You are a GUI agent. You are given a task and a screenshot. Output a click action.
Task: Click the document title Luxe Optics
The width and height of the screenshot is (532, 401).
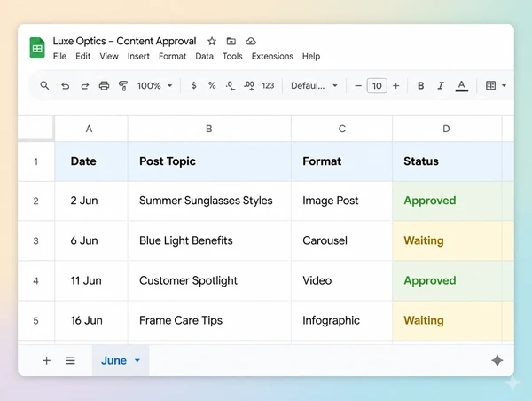tap(124, 41)
